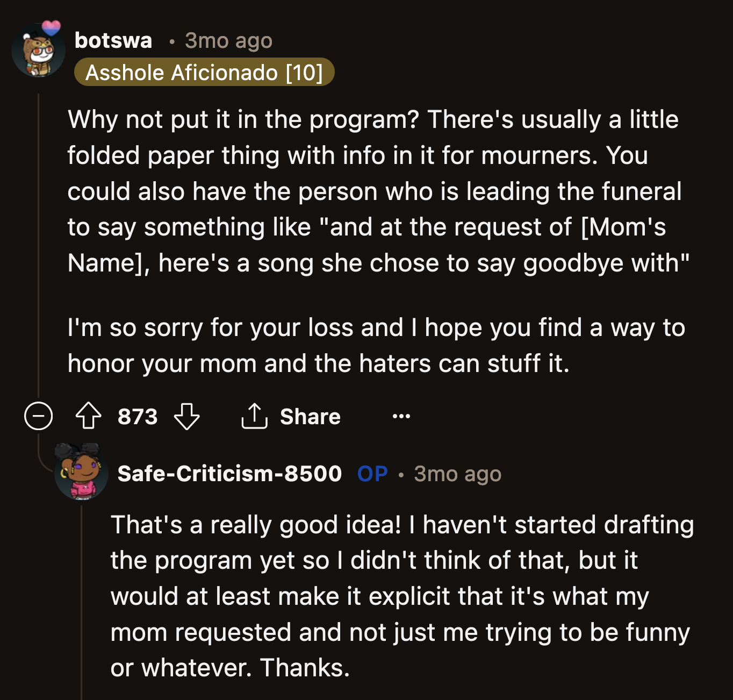Toggle the upvote state on the comment
The image size is (733, 700).
click(90, 417)
